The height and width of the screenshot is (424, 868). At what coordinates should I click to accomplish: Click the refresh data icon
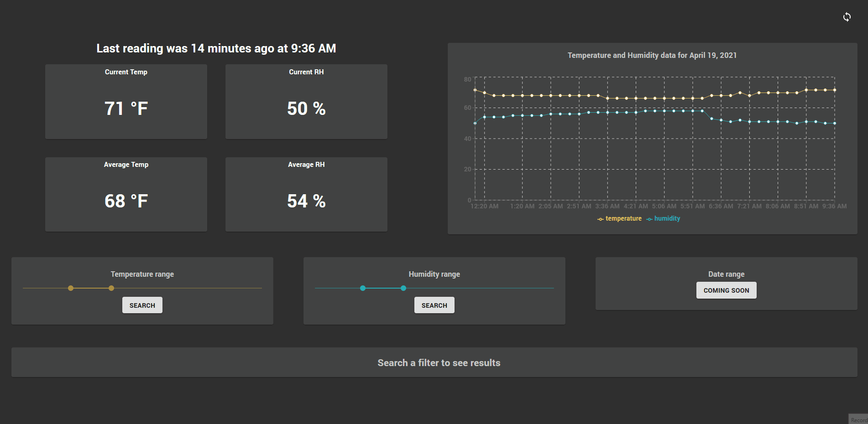pos(847,17)
